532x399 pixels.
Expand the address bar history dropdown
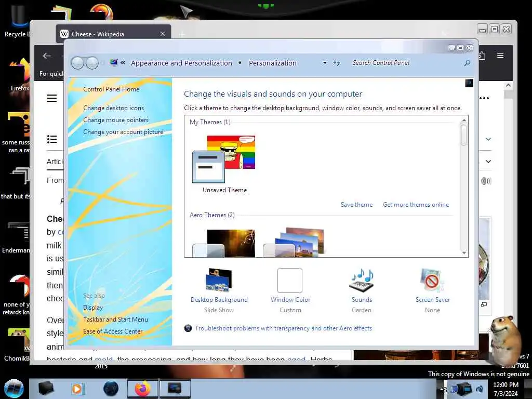tap(325, 63)
